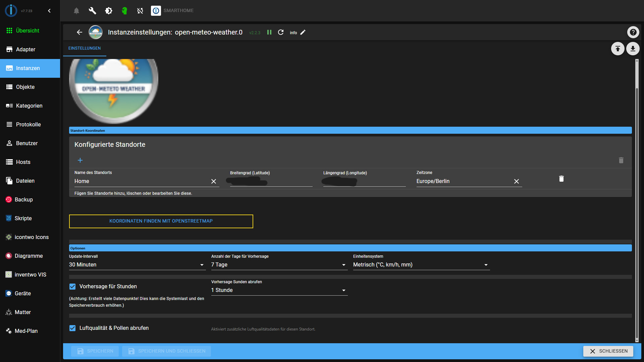Viewport: 644px width, 362px height.
Task: Uncheck Luftqualität & Pollen abrufen
Action: coord(72,328)
